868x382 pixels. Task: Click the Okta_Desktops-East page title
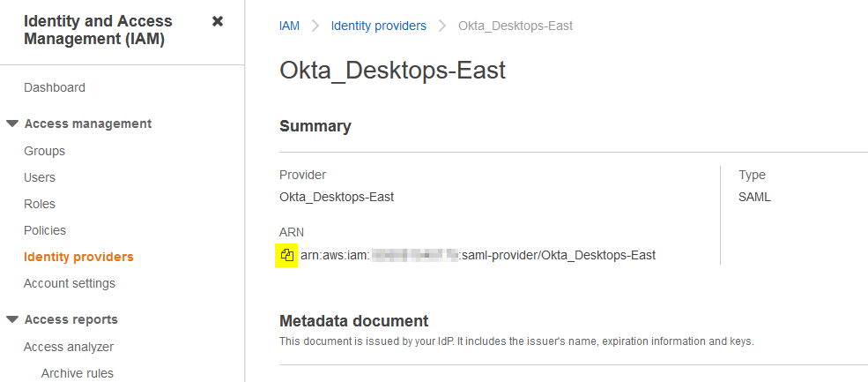[x=392, y=71]
